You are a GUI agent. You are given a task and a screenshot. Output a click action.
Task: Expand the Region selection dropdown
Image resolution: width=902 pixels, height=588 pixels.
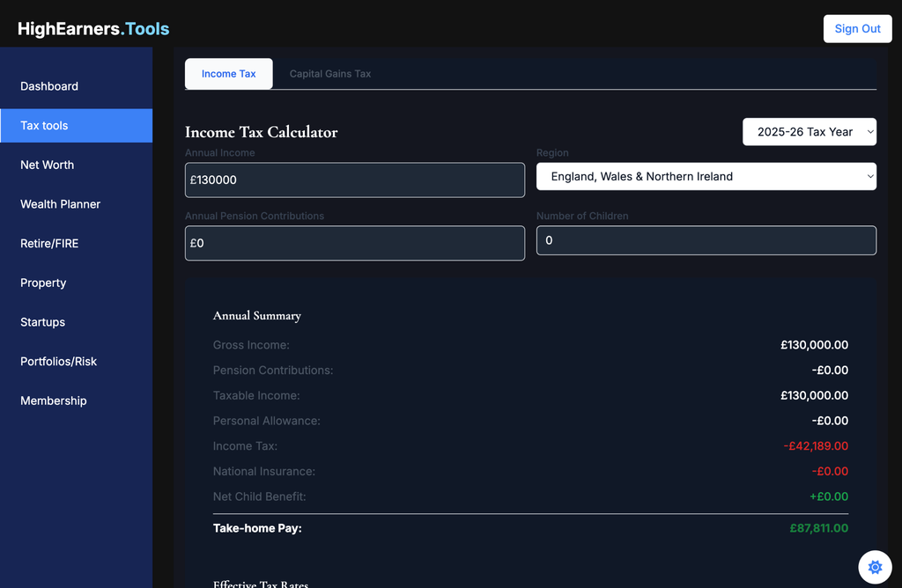[x=706, y=177]
